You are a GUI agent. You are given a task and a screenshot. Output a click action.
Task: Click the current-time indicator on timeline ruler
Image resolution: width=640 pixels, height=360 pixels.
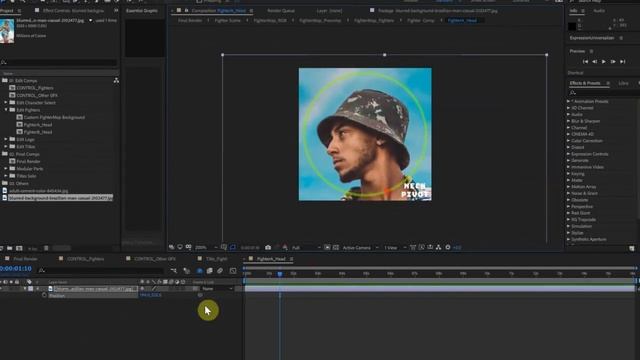click(280, 274)
